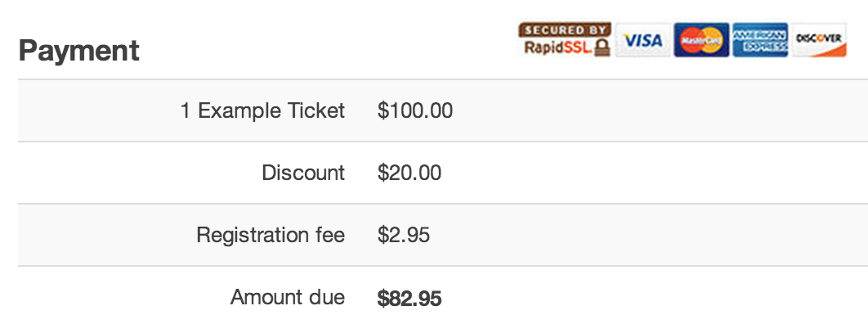868x324 pixels.
Task: Click the 1 Example Ticket label
Action: 262,110
